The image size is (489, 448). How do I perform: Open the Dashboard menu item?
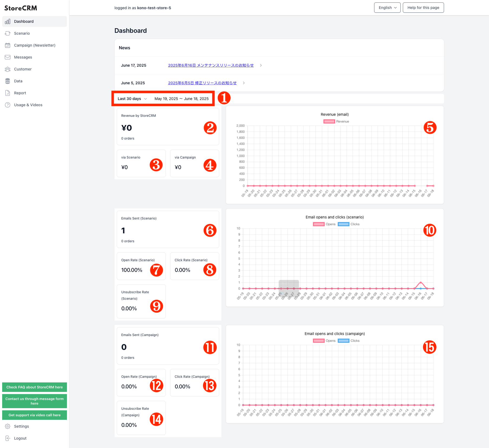[x=34, y=21]
